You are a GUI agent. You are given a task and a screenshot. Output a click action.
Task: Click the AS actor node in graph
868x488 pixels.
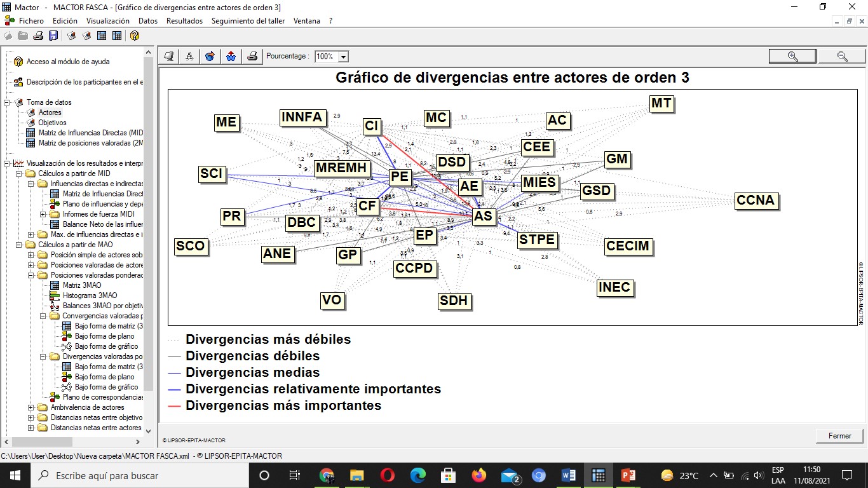[x=483, y=216]
